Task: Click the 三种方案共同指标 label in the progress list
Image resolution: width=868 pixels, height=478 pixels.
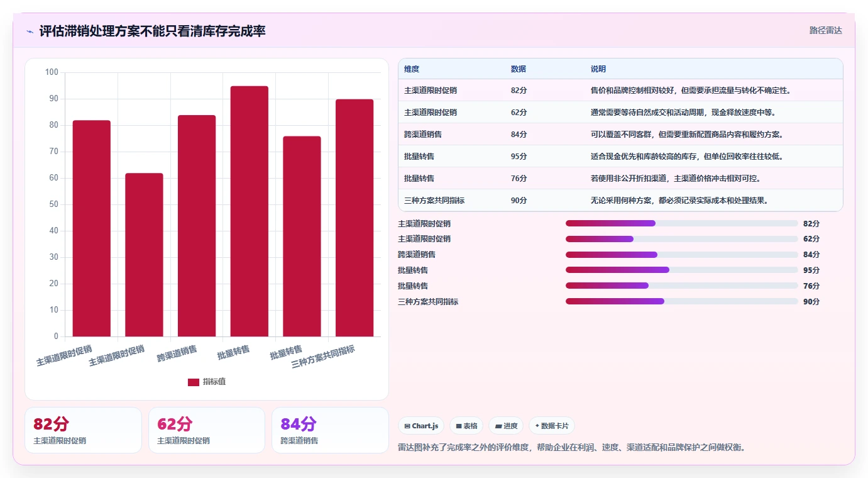Action: [428, 302]
